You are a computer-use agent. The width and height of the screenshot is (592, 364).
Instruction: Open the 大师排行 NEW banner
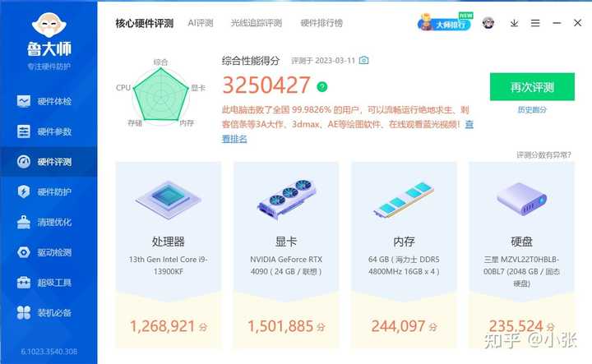coord(446,22)
